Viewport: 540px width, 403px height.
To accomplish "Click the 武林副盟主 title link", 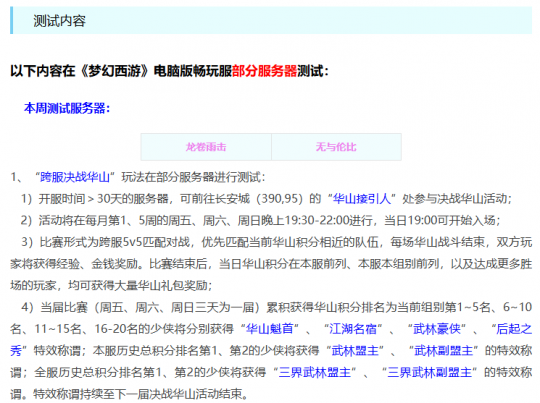I will click(444, 351).
